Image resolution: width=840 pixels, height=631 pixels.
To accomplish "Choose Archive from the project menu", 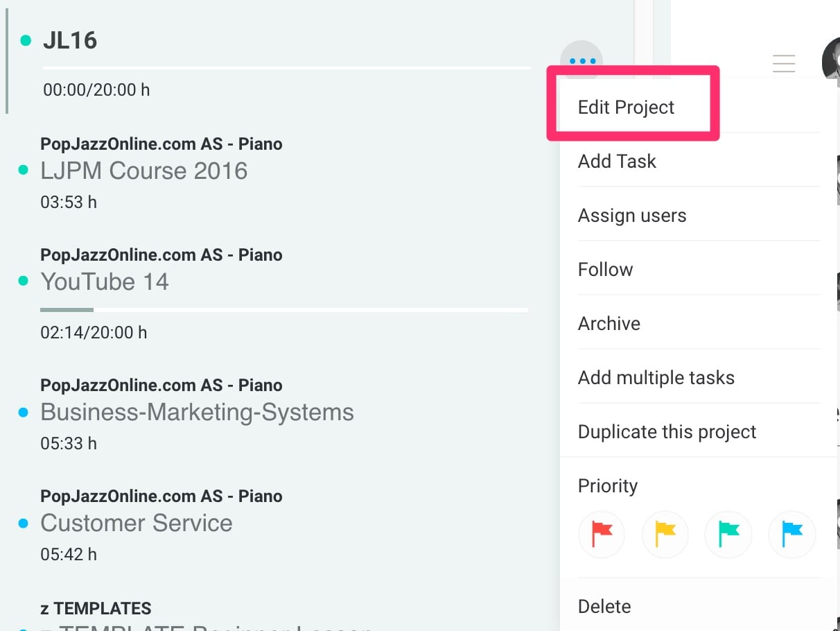I will pyautogui.click(x=609, y=323).
